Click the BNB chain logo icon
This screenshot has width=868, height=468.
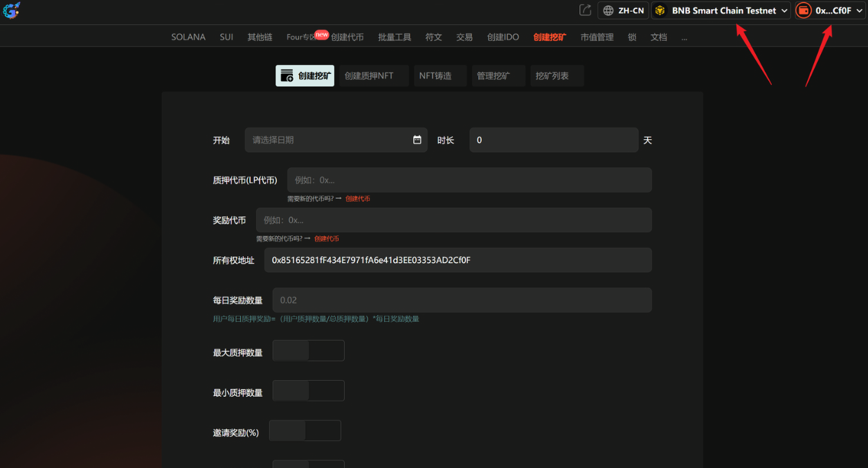point(659,10)
